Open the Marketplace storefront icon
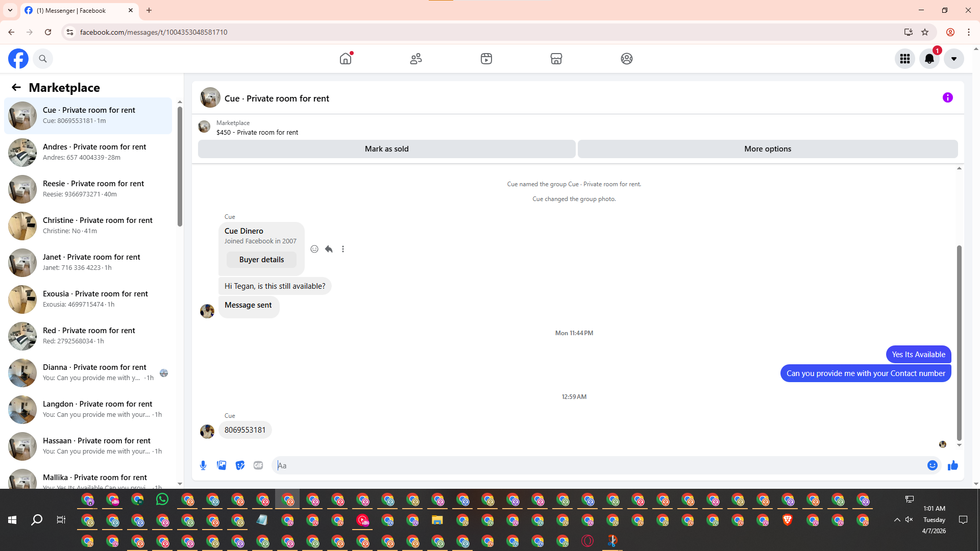 (x=556, y=59)
